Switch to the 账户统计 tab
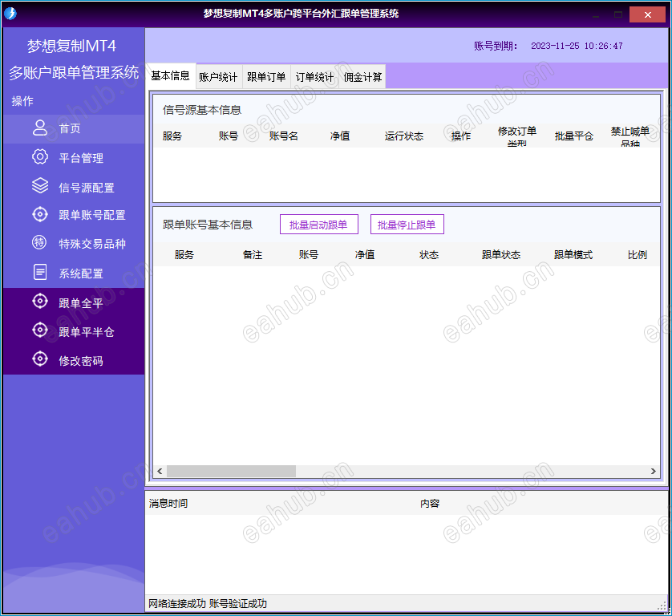672x616 pixels. (x=219, y=77)
